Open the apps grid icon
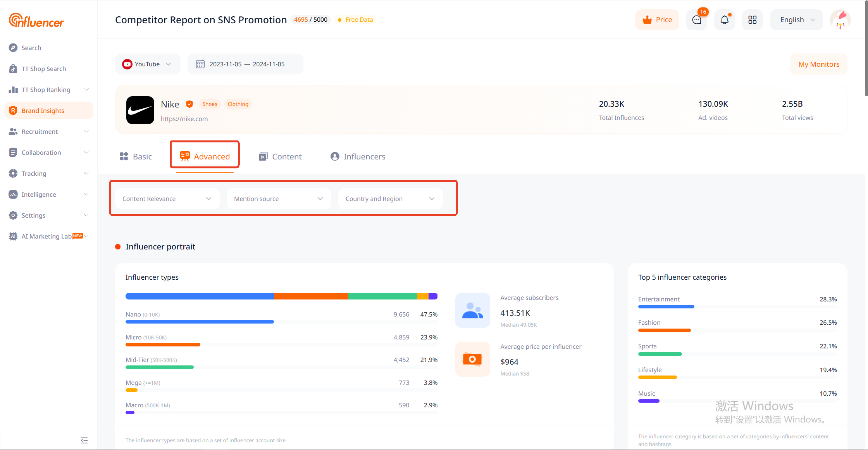 click(752, 20)
